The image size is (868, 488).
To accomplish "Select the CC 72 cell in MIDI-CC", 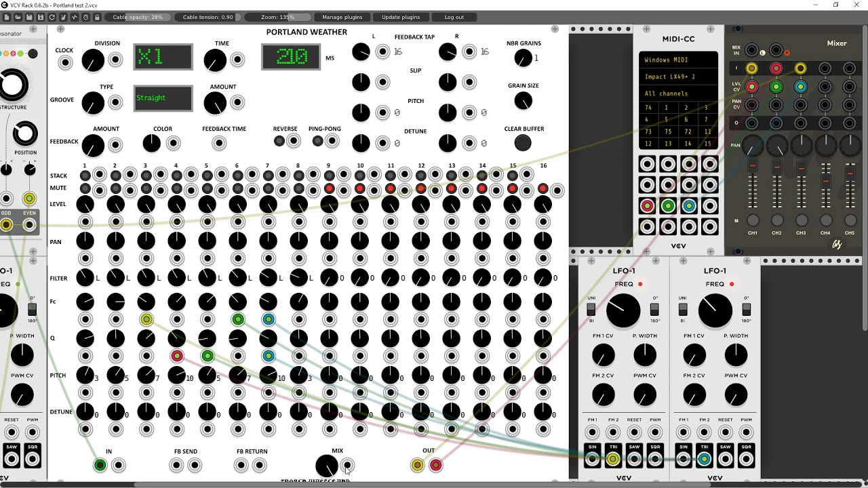I will click(x=688, y=131).
